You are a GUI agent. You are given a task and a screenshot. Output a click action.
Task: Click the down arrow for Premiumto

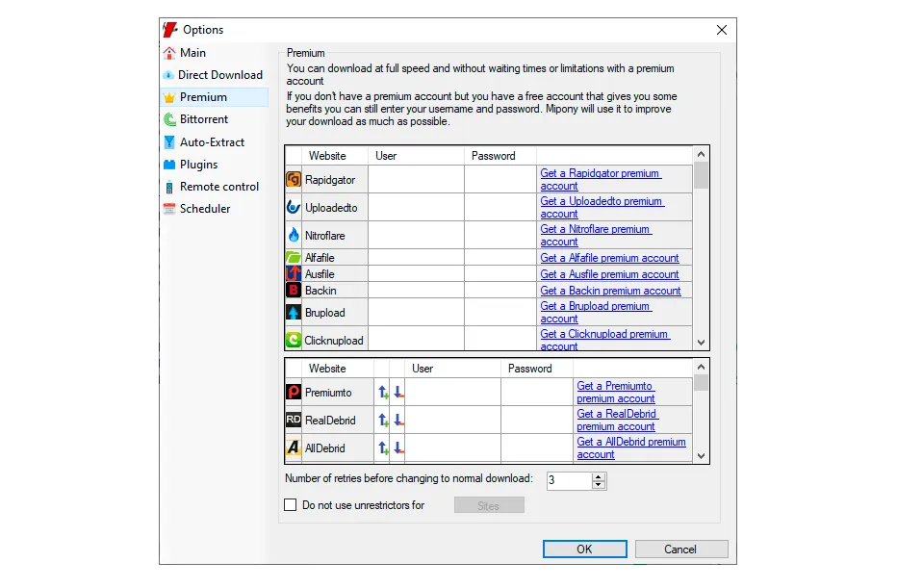(398, 393)
